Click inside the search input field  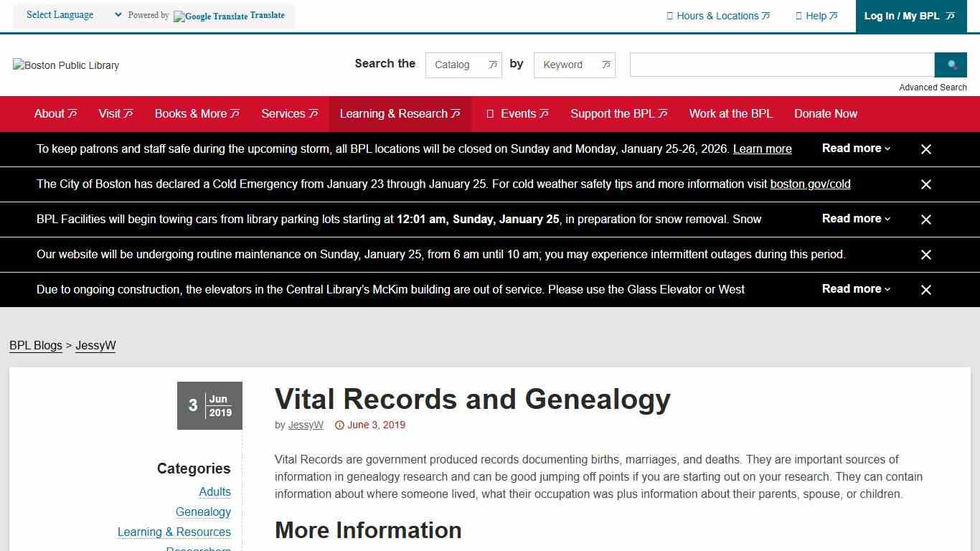[781, 65]
